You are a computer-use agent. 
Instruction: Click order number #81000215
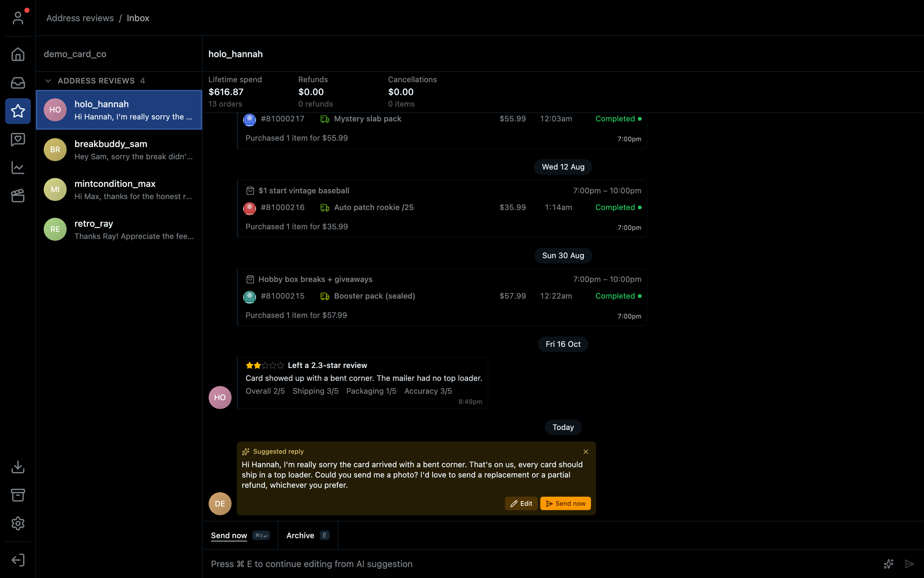coord(283,296)
